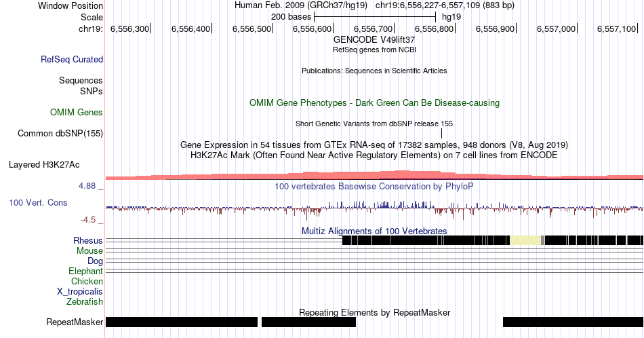Select the Mouse alignment row label
Viewport: 644px width, 338px height.
pyautogui.click(x=89, y=251)
